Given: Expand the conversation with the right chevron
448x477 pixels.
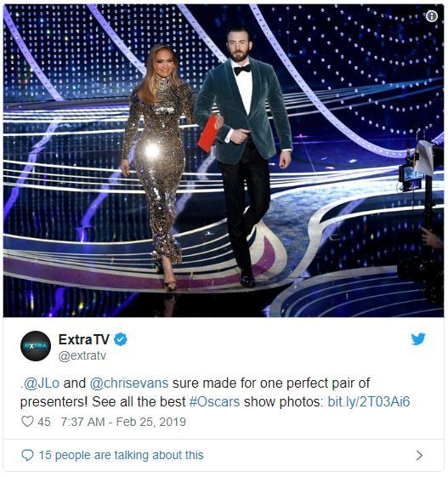Looking at the screenshot, I should pos(419,455).
